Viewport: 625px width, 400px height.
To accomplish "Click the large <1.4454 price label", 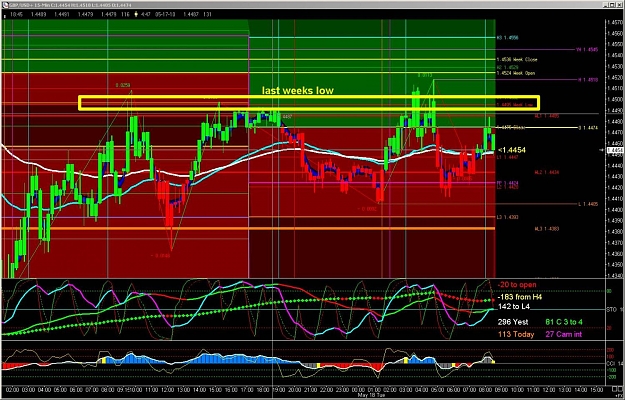I will pos(511,150).
